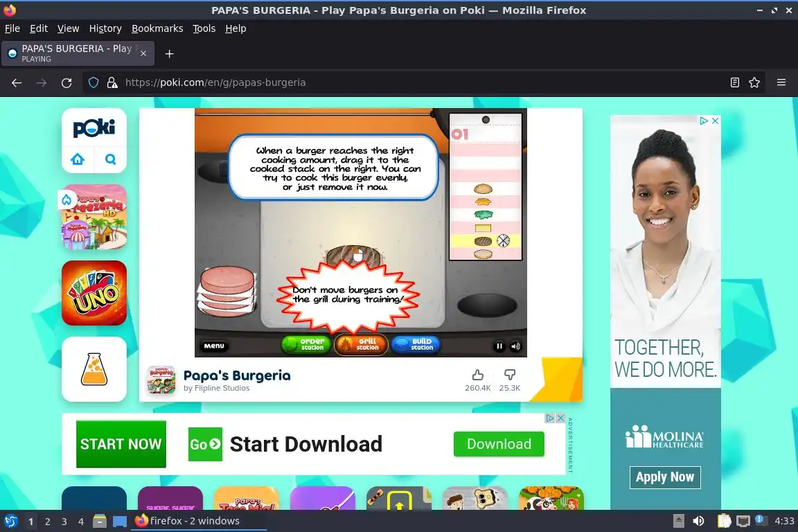The height and width of the screenshot is (532, 798).
Task: Click the bottom bun on order ticket
Action: [483, 254]
